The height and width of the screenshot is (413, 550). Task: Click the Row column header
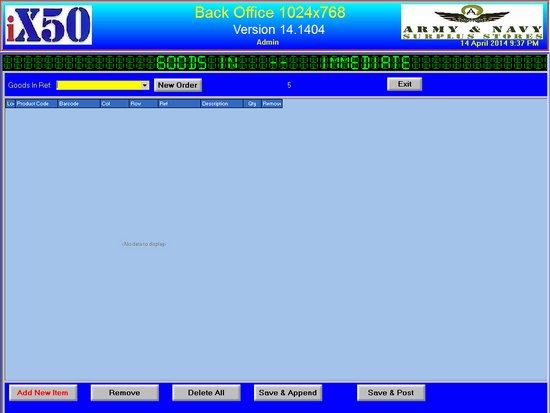tap(143, 104)
